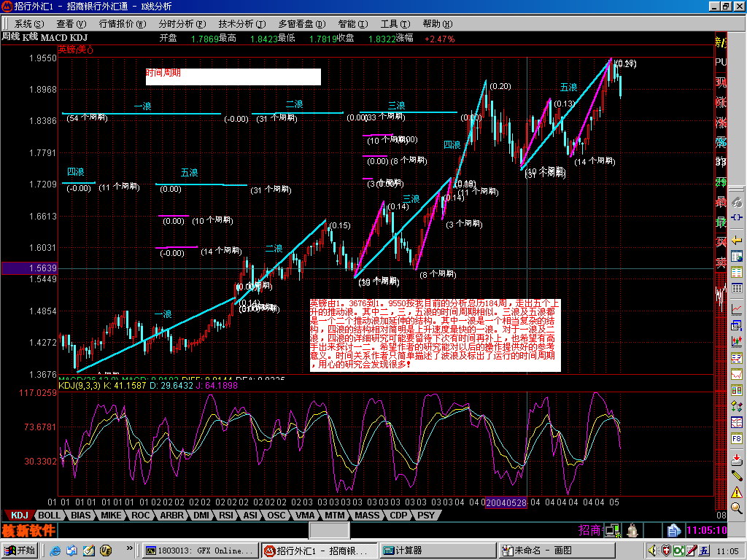Open the 分时分析(F) menu
747x560 pixels.
click(182, 24)
